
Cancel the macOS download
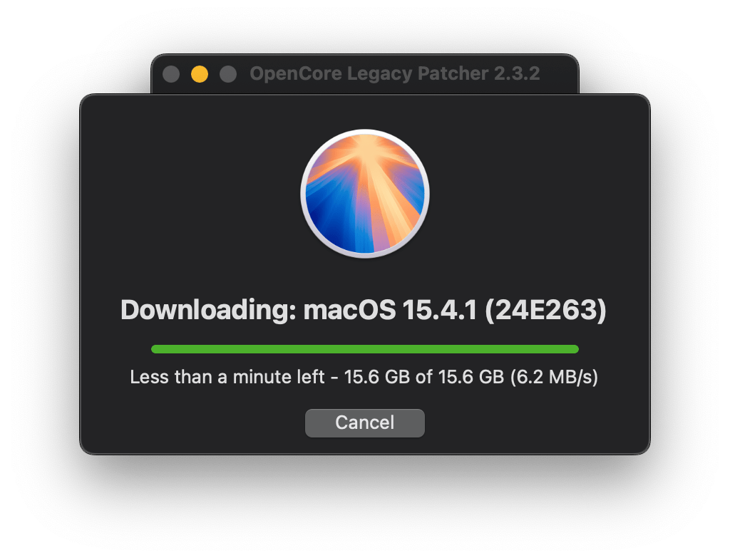coord(364,422)
